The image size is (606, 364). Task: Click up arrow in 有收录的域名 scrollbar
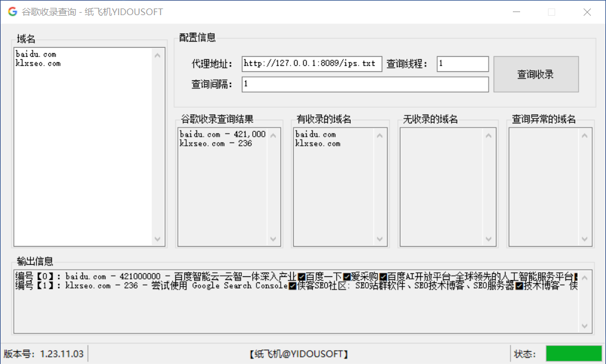click(x=380, y=135)
